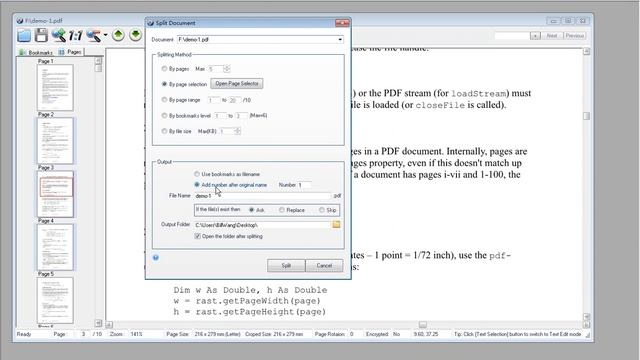Select the Page 4 thumbnail
640x360 pixels.
coord(55,247)
